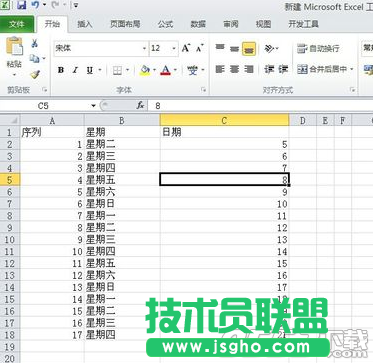Customize Quick Access Toolbar dropdown arrow
Image resolution: width=373 pixels, height=363 pixels.
click(x=76, y=5)
